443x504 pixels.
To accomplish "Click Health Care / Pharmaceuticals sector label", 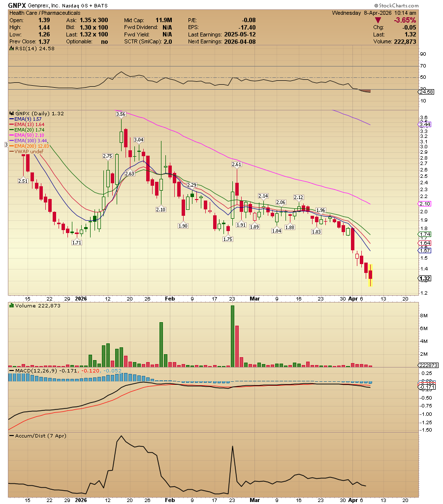I will (45, 13).
